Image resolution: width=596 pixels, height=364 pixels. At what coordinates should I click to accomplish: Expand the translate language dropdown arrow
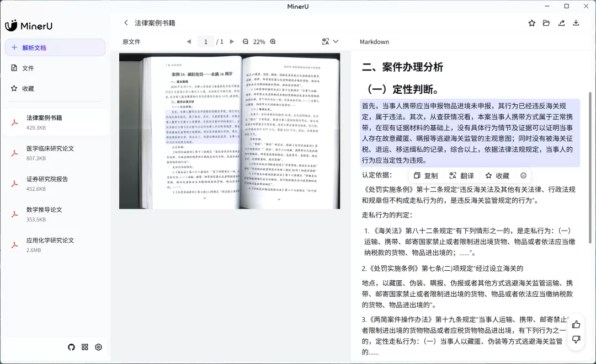(336, 41)
